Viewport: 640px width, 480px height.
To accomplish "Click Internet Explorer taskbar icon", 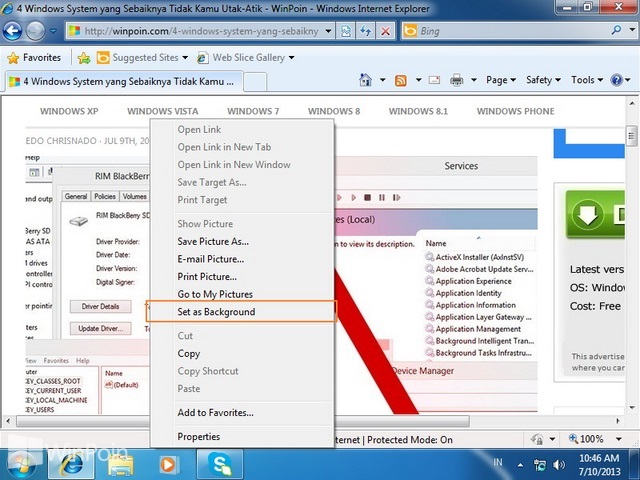I will 71,464.
